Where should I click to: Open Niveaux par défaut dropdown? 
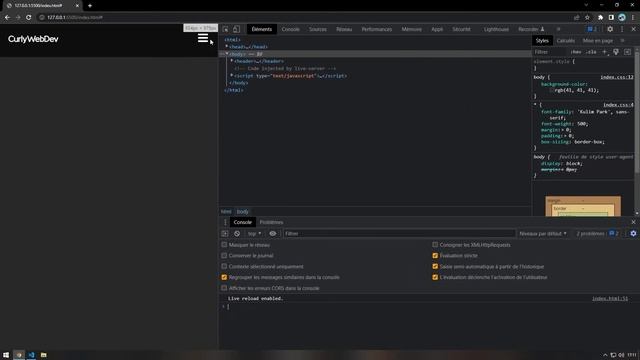543,233
